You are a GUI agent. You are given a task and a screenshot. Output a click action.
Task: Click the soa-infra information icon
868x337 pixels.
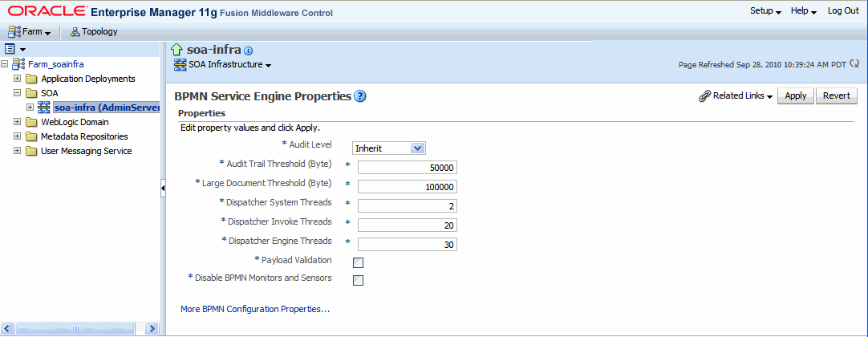248,51
